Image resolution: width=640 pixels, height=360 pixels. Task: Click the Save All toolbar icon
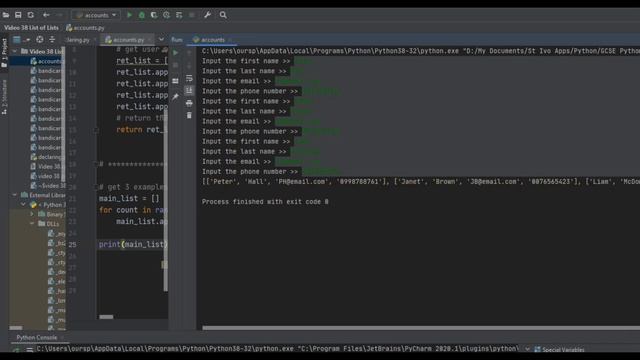click(18, 15)
